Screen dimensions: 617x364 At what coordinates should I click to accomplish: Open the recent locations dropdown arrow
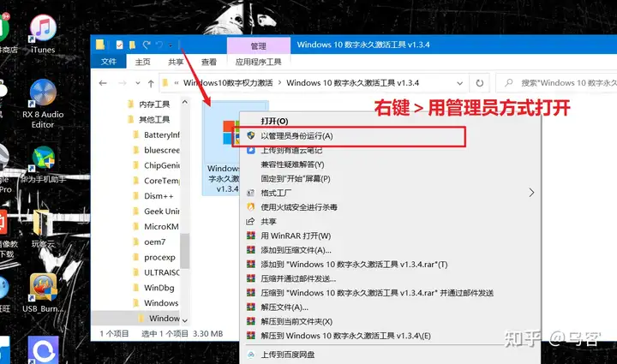pyautogui.click(x=137, y=83)
